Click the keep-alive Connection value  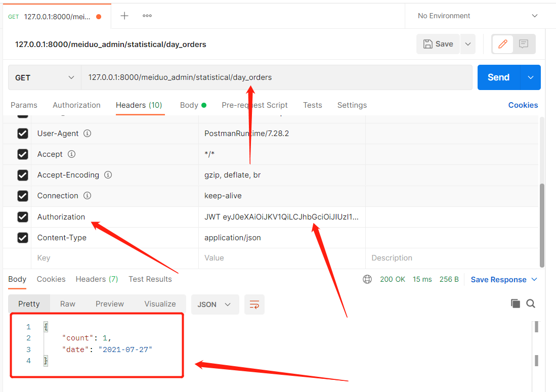tap(223, 196)
